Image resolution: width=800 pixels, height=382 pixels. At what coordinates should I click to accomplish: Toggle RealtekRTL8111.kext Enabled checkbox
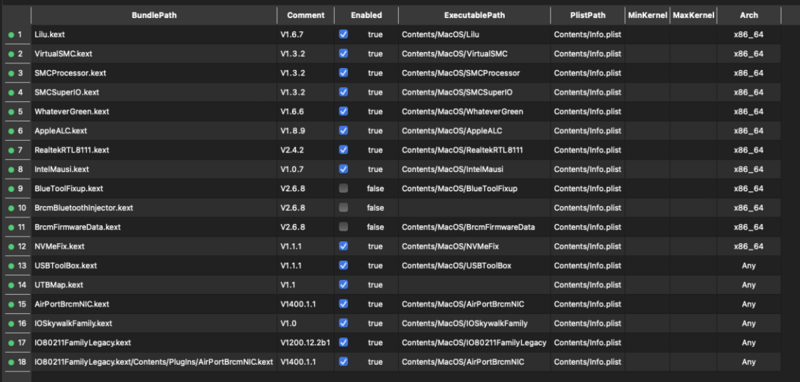[x=343, y=150]
